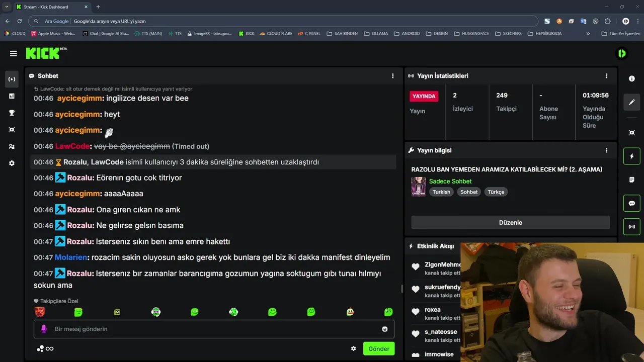Click the Sohbet tag chip
Screen dimensions: 644x362
(x=469, y=192)
